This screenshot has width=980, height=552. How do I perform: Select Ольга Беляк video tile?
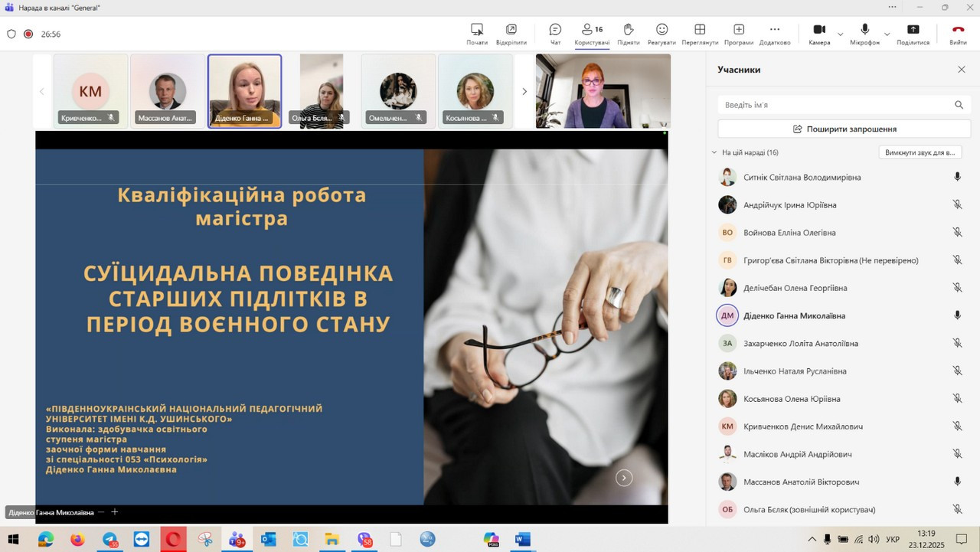[321, 90]
